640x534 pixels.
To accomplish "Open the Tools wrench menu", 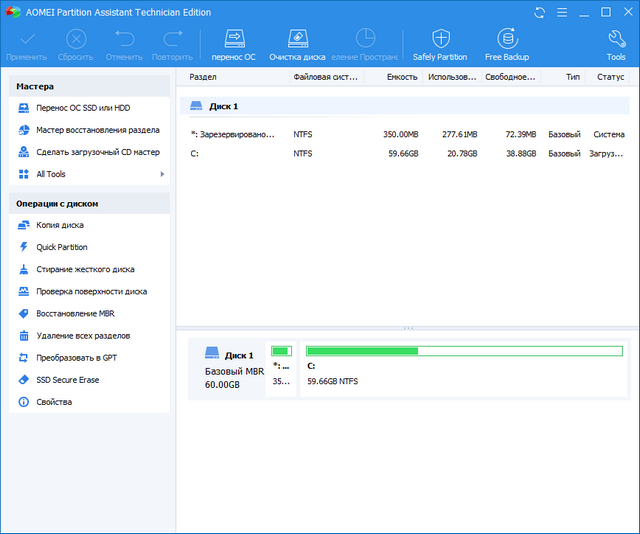I will [616, 44].
